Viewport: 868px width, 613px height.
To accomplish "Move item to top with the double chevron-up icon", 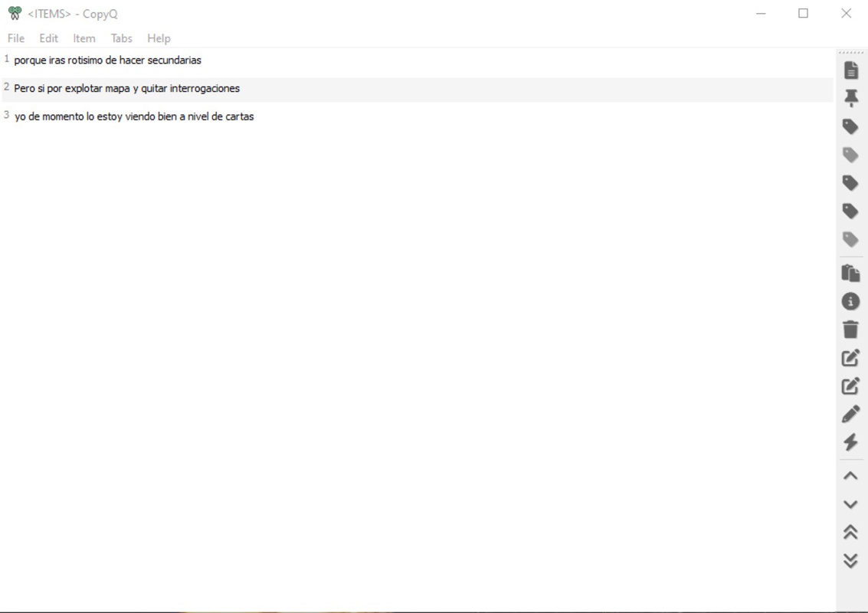I will [x=851, y=532].
